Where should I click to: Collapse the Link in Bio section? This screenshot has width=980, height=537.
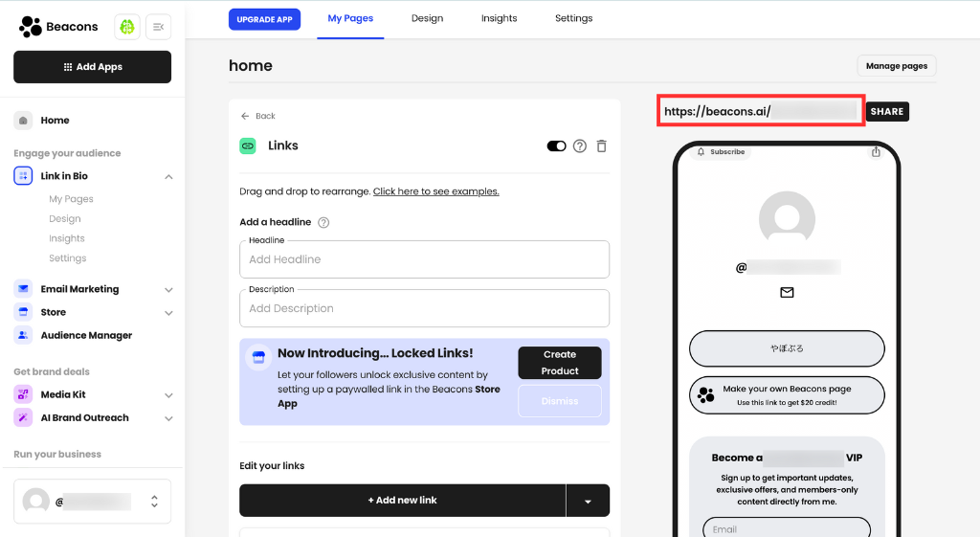[x=168, y=177]
